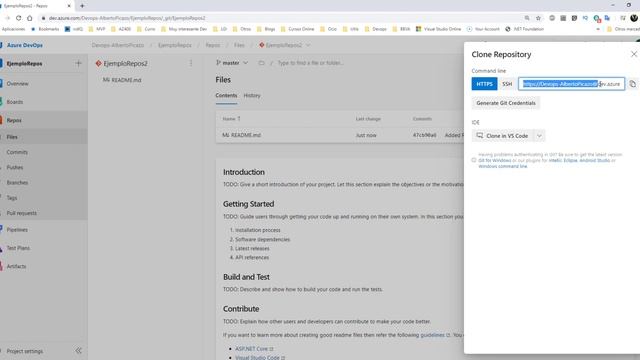Click the folder icon beside the branch selector
Screen dimensions: 640x360
coord(262,63)
